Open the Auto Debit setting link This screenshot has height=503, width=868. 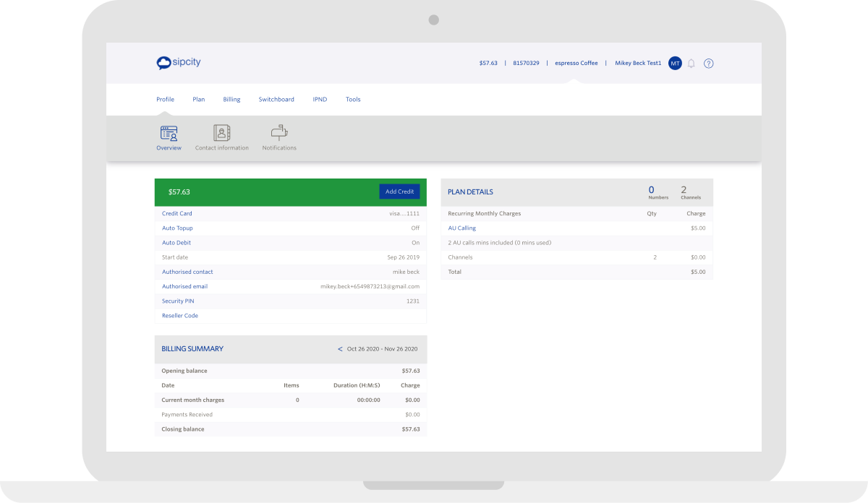pos(176,243)
